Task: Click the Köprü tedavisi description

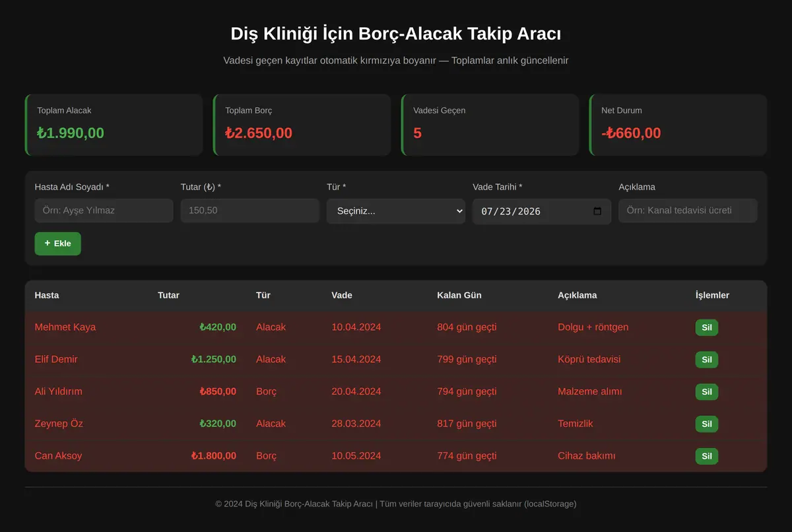Action: [589, 359]
